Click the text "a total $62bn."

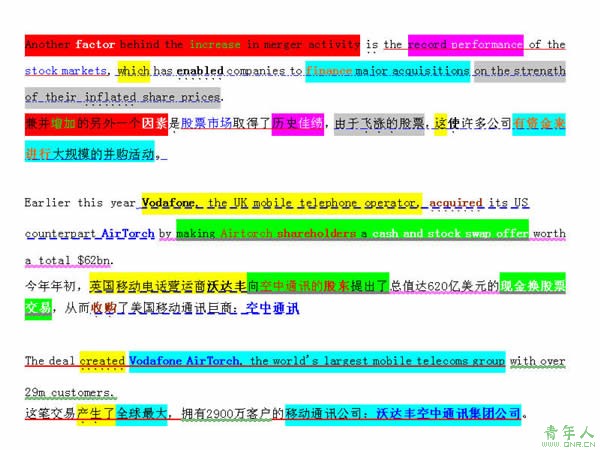69,261
